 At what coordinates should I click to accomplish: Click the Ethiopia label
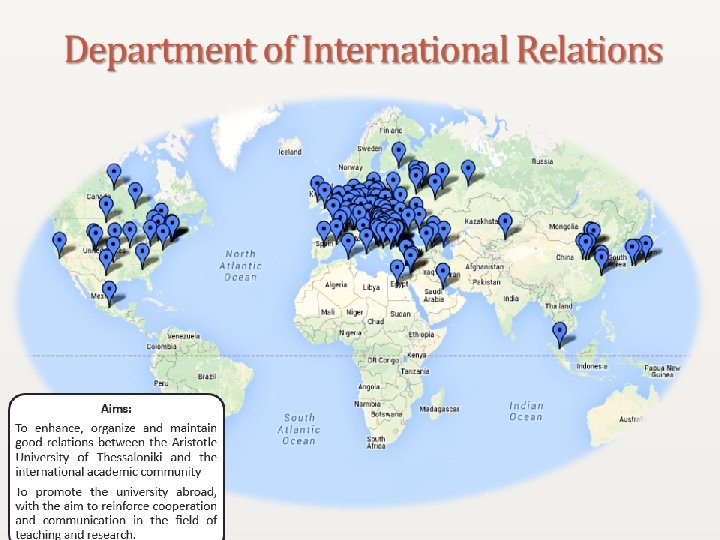coord(421,334)
